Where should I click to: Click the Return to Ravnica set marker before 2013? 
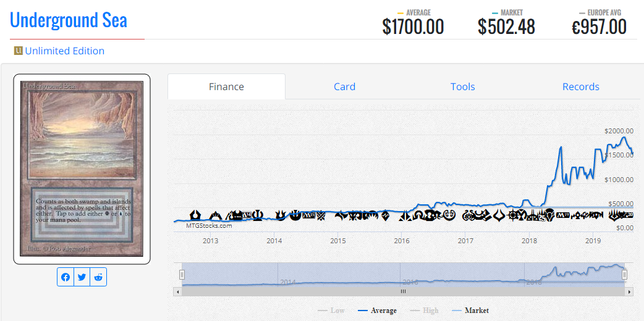[195, 215]
